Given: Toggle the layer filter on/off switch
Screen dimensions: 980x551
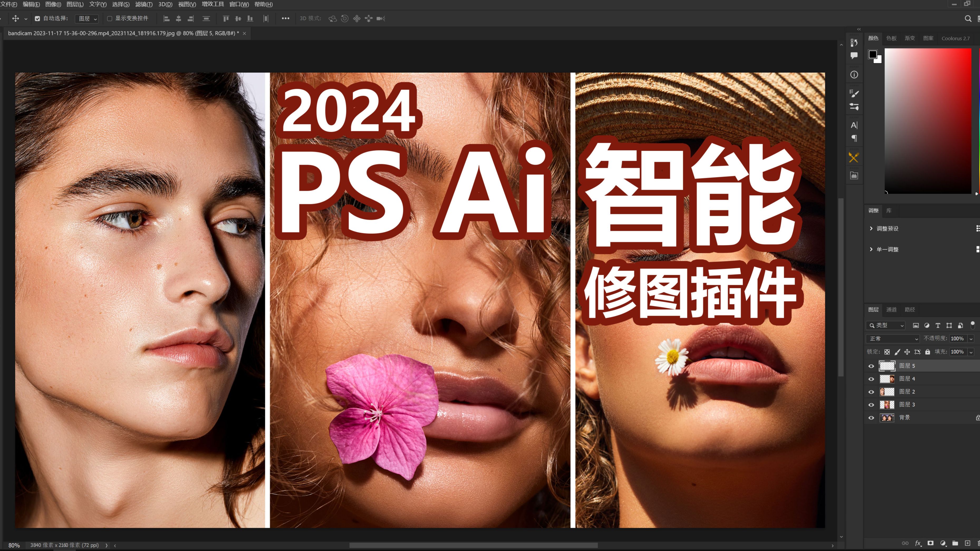Looking at the screenshot, I should pyautogui.click(x=972, y=325).
